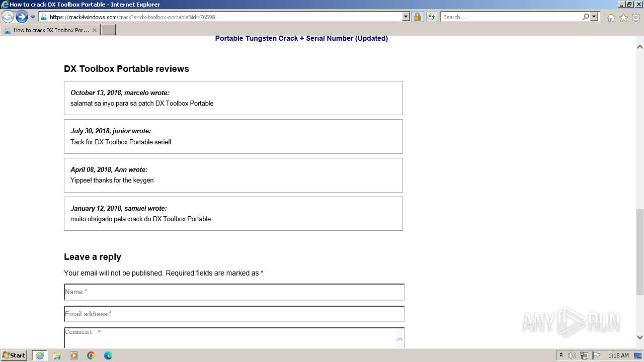
Task: Click the 'DX Toolbox Portable reviews' heading
Action: (x=126, y=69)
